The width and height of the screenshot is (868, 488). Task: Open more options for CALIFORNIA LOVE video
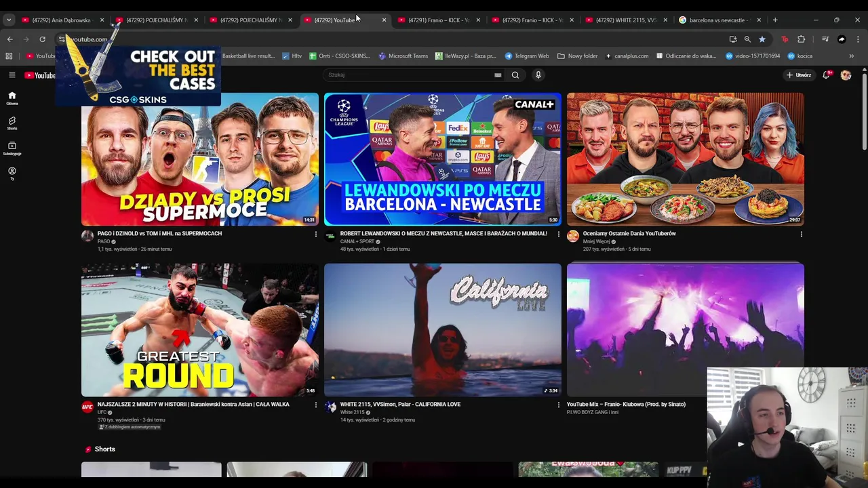tap(558, 405)
